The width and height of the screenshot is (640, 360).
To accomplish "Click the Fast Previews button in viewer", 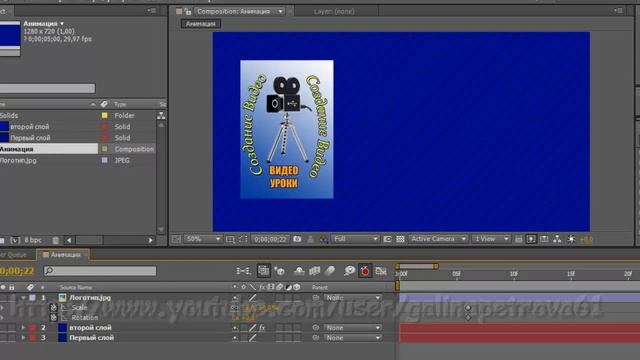I will 531,239.
